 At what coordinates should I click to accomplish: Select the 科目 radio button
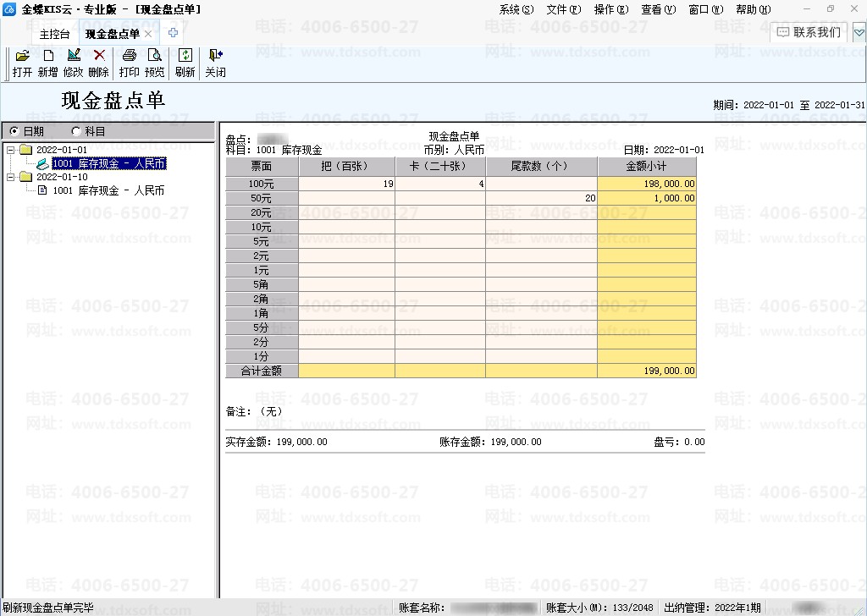point(76,131)
